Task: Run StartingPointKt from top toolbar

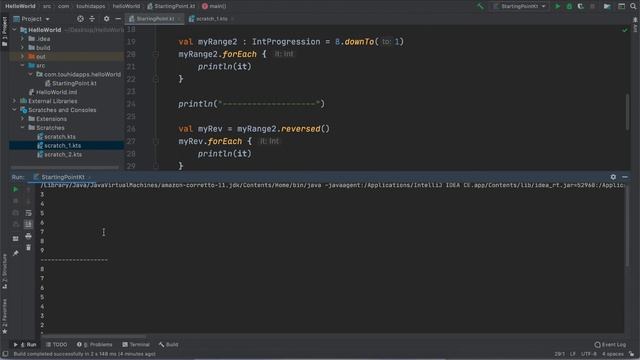Action: 558,6
